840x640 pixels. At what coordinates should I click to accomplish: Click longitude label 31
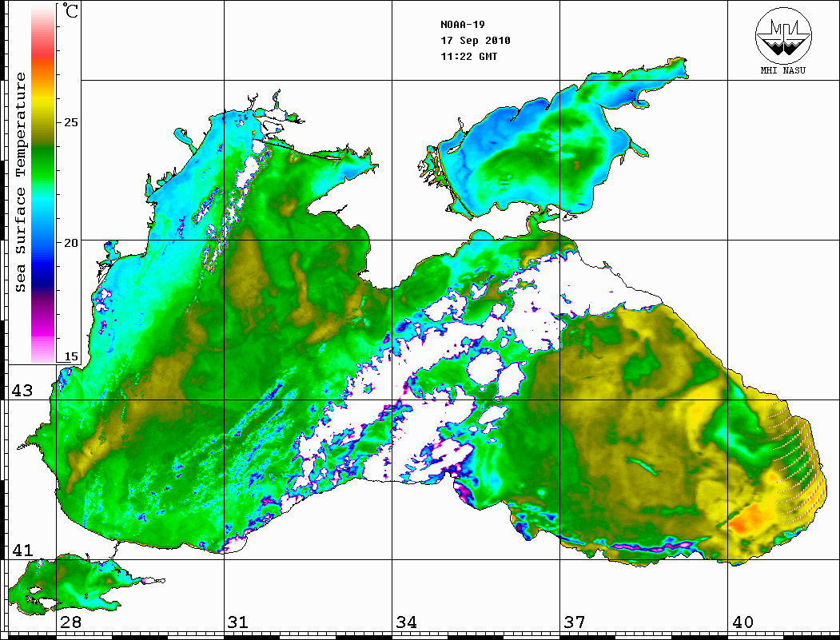click(238, 622)
